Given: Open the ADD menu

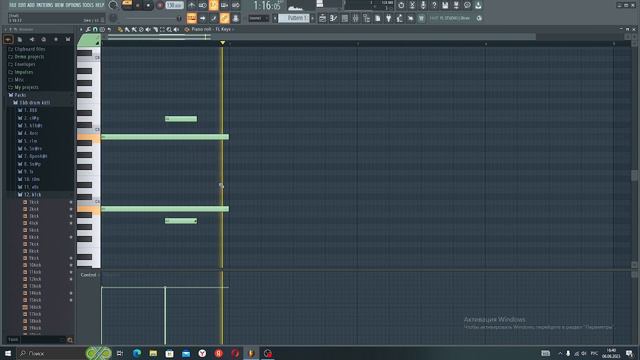Looking at the screenshot, I should tap(31, 5).
